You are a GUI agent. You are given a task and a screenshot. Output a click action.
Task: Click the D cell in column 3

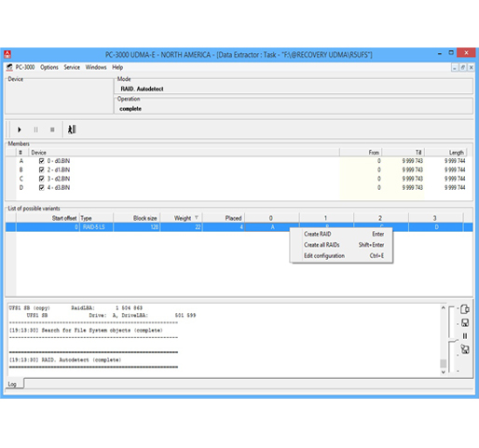tap(436, 227)
